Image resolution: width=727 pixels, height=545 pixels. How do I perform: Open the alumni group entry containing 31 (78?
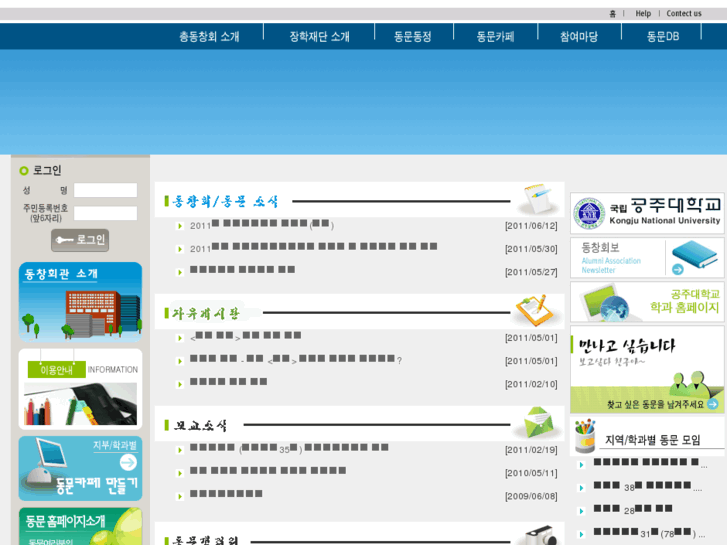point(650,533)
